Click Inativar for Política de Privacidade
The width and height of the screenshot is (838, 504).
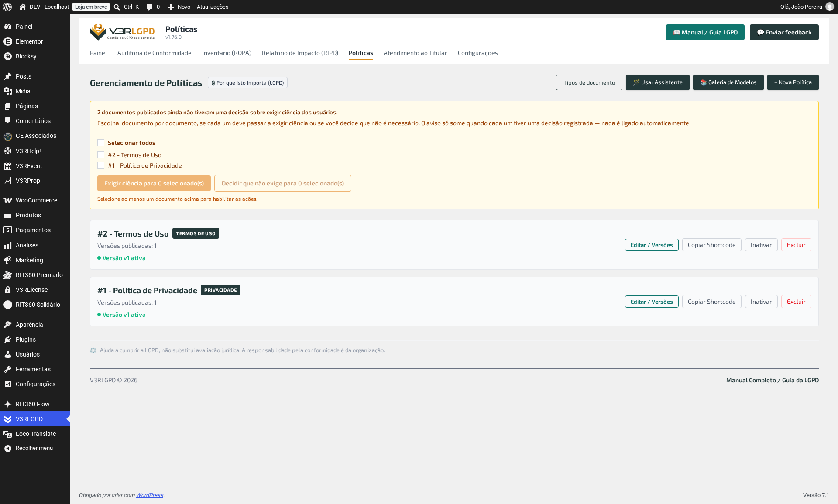coord(761,302)
